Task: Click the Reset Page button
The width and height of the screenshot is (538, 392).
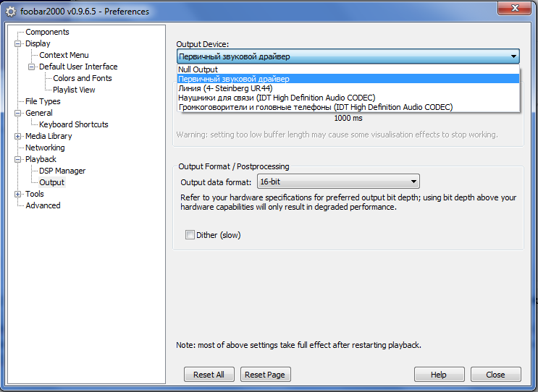Action: [x=265, y=375]
